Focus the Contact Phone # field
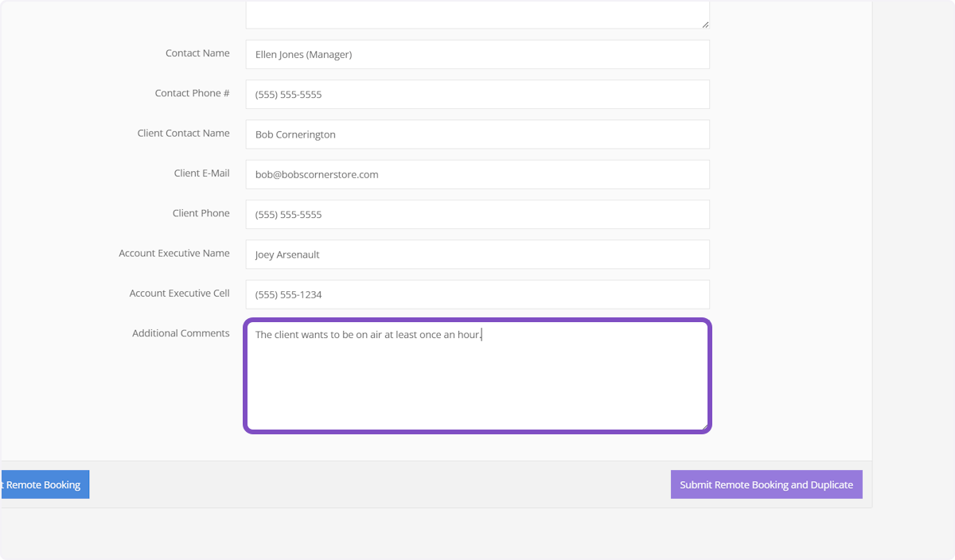This screenshot has width=955, height=560. [x=477, y=95]
